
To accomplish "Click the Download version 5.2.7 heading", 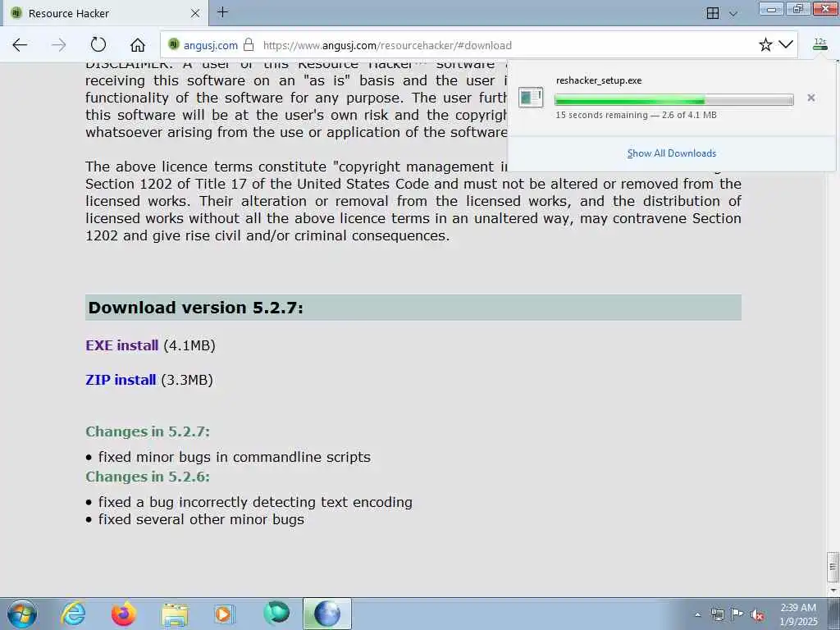I will tap(195, 308).
